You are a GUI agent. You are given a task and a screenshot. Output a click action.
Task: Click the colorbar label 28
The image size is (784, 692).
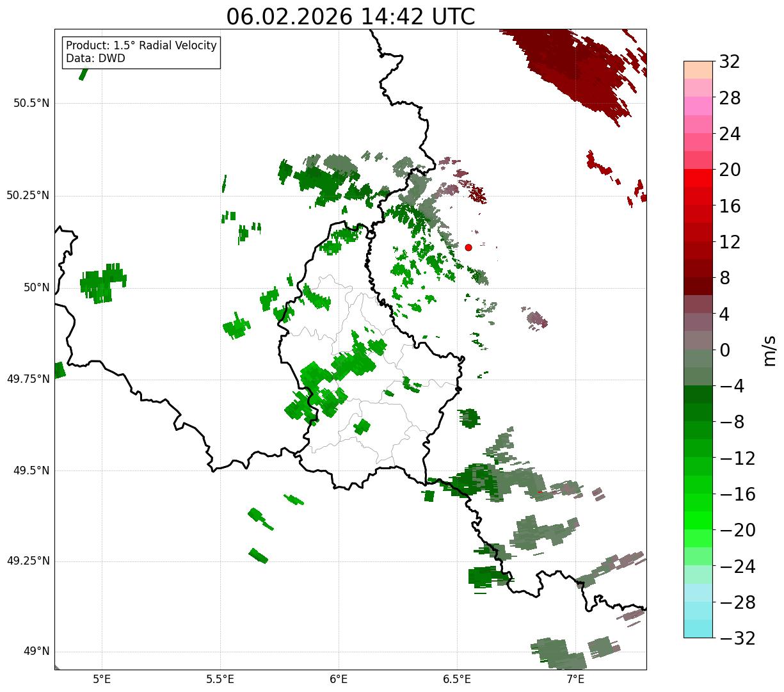(x=730, y=99)
